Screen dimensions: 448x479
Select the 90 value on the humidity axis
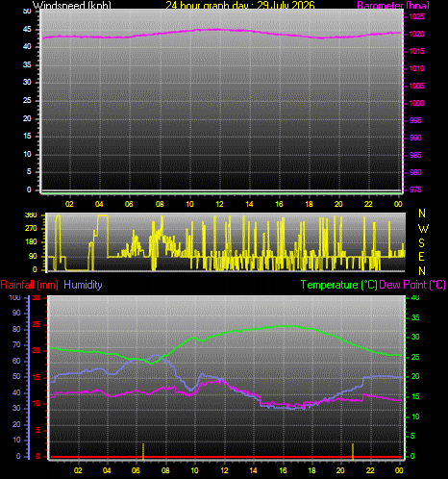16,313
